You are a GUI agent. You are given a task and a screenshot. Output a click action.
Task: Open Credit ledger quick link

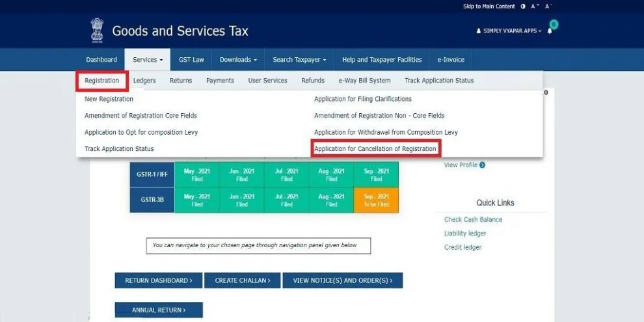tap(463, 247)
